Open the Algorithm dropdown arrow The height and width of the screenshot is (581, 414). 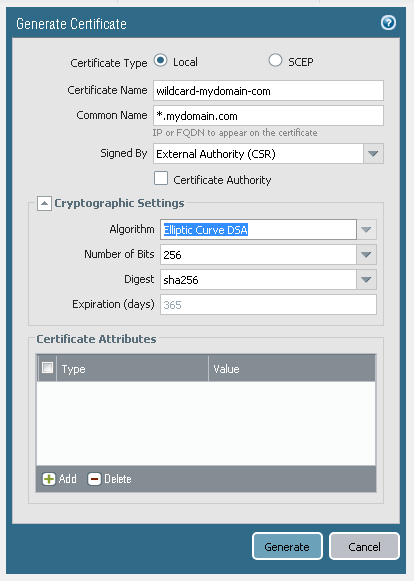tap(366, 230)
